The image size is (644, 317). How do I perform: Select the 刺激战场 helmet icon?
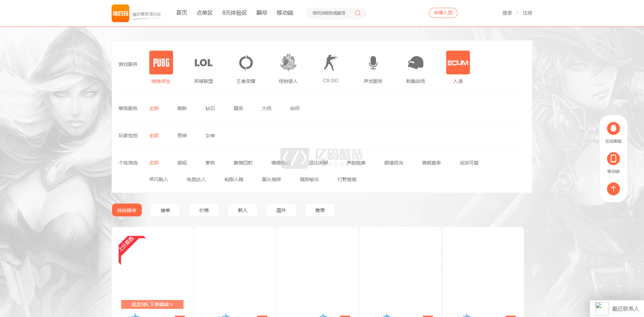416,63
